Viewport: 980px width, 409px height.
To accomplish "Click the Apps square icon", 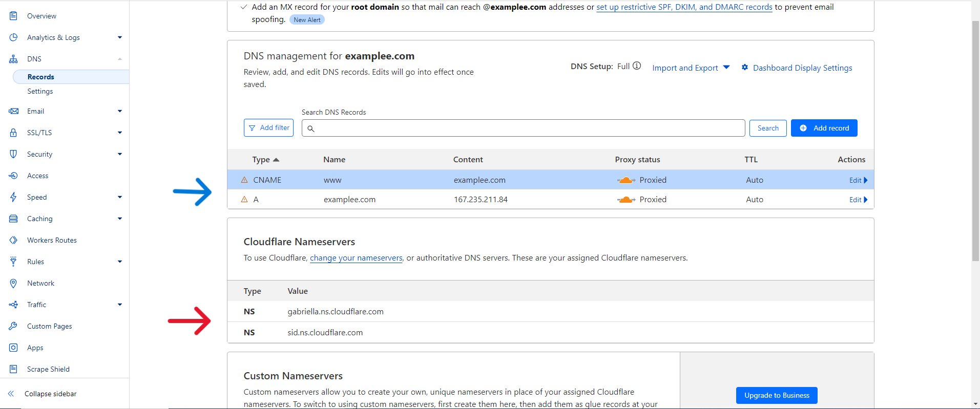I will pyautogui.click(x=13, y=348).
